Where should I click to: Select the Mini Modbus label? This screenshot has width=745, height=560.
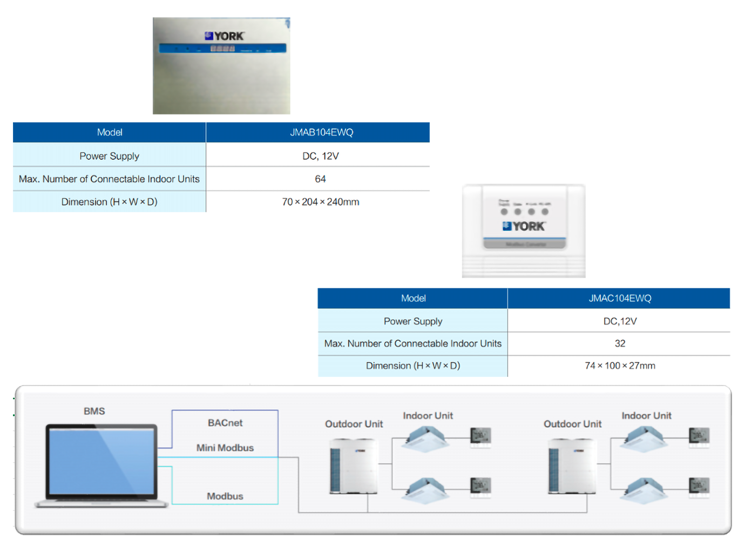coord(225,448)
